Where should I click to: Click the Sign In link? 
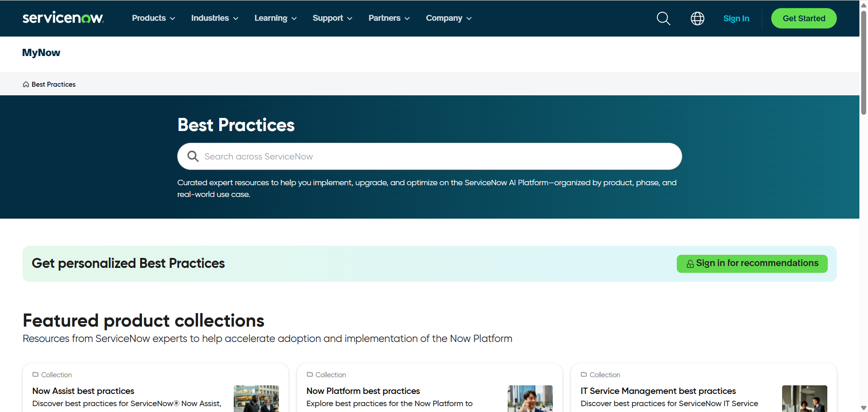coord(736,19)
